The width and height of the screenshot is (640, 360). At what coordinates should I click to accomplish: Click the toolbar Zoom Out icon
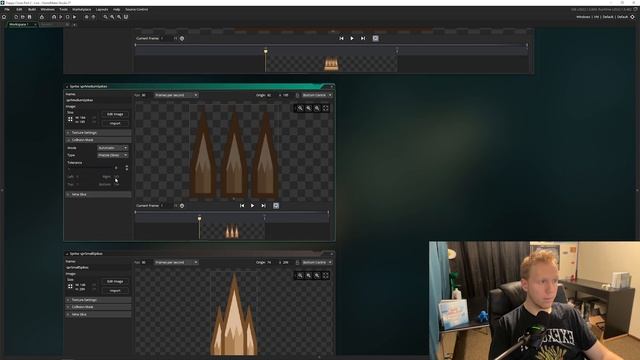pos(105,17)
